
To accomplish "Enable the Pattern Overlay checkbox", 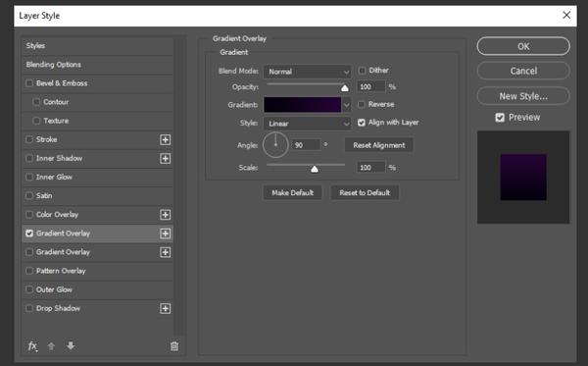I will tap(29, 271).
